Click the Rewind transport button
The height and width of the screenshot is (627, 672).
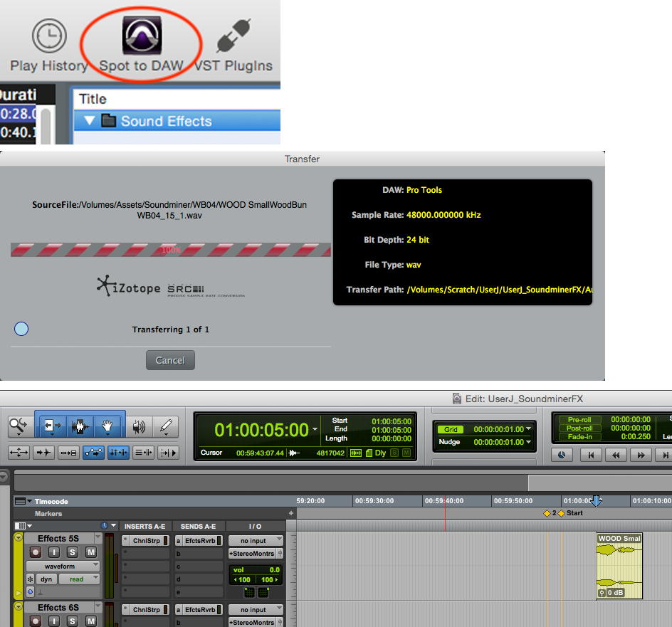616,455
